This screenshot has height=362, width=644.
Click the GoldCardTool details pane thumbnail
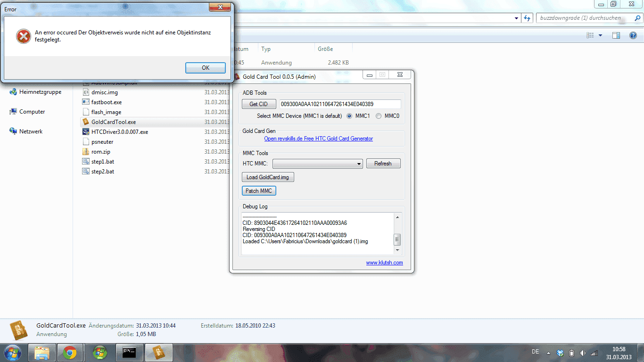click(19, 329)
